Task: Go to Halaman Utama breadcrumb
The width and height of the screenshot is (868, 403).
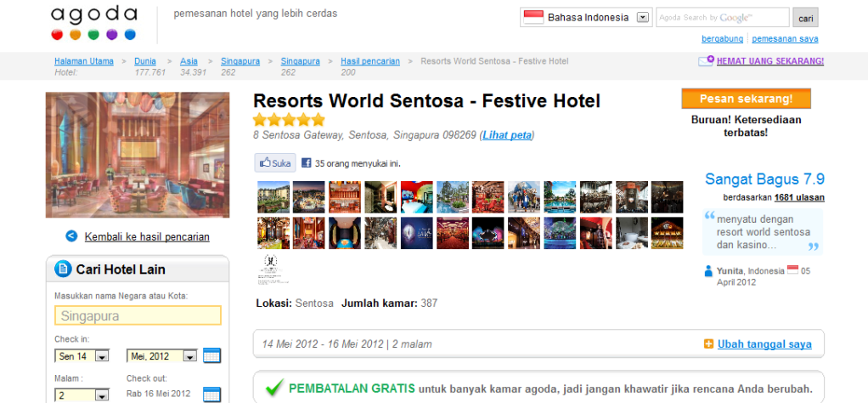Action: coord(84,61)
